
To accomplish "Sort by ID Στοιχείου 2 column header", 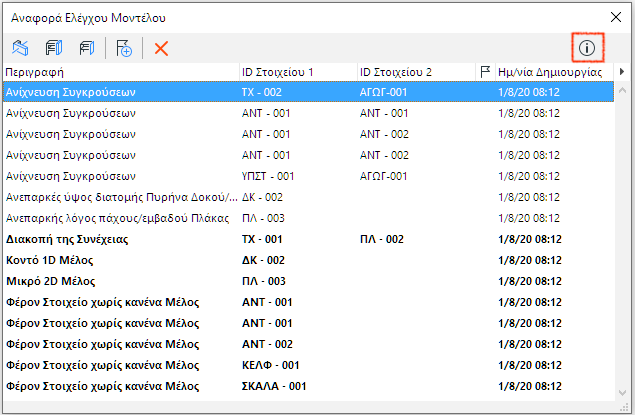I will pyautogui.click(x=416, y=72).
